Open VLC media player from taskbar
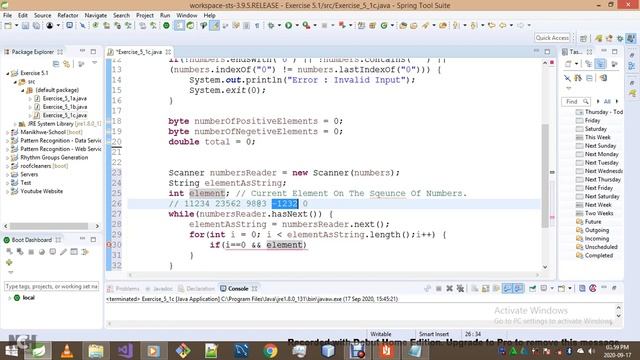This screenshot has height=360, width=640. coord(67,351)
